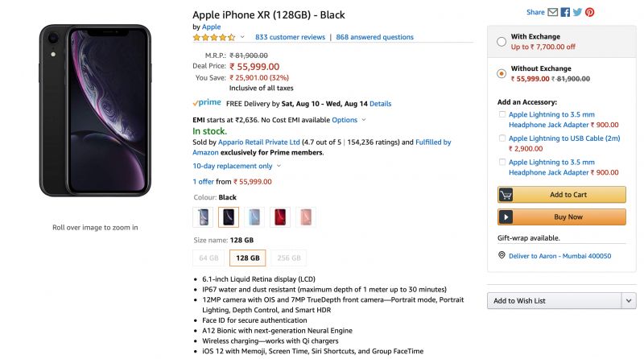Click the iPhone XR product image

tap(95, 110)
